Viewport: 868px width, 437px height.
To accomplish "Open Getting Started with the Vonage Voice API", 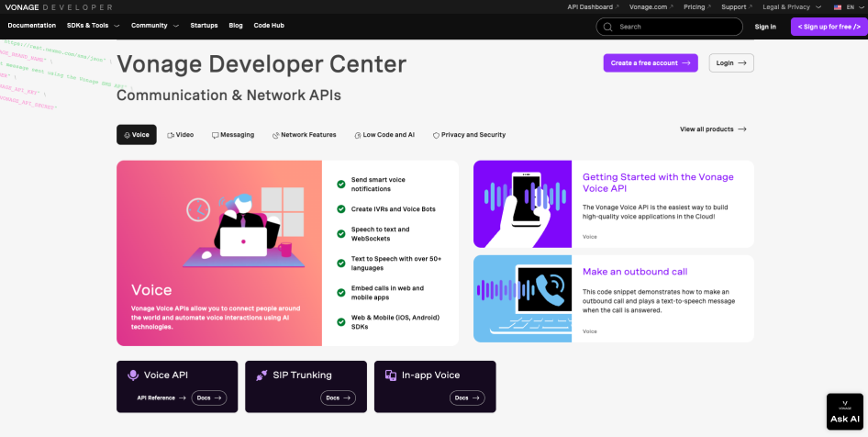I will 658,182.
